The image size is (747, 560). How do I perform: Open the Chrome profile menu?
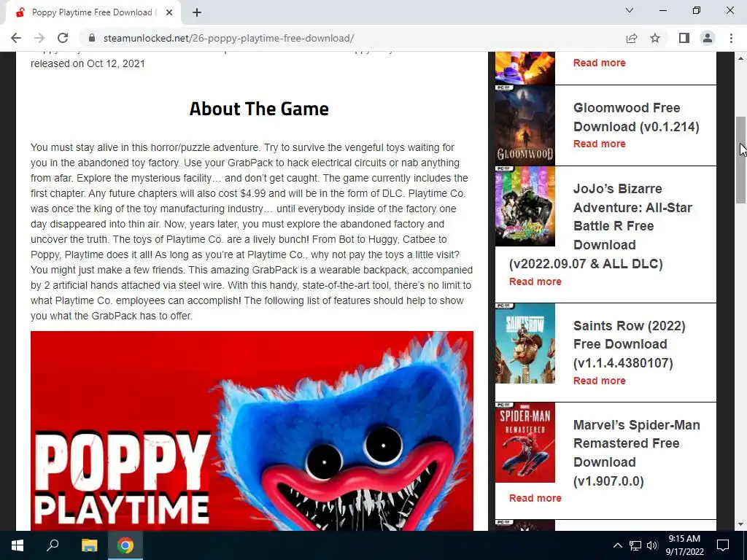(x=708, y=38)
